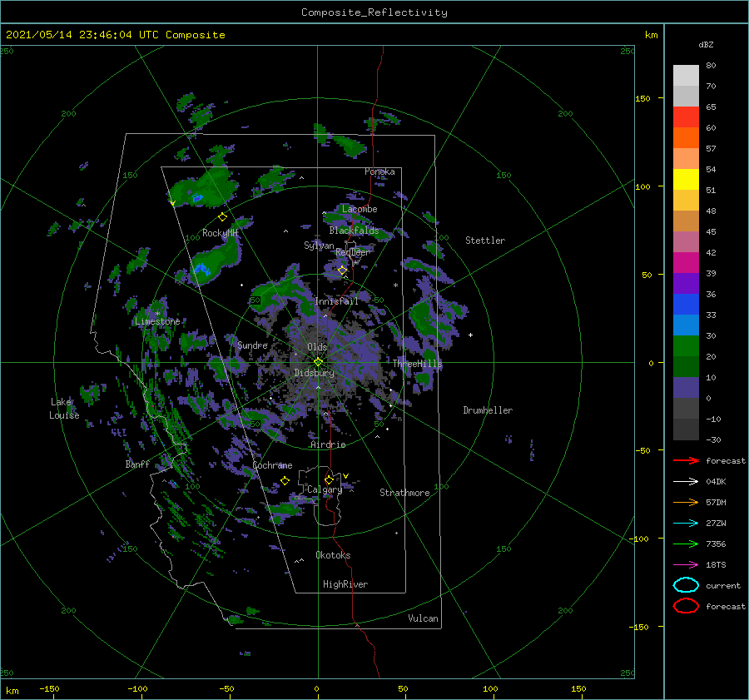The image size is (749, 700).
Task: Pick the light blue 33 dBZ swatch
Action: pyautogui.click(x=686, y=325)
